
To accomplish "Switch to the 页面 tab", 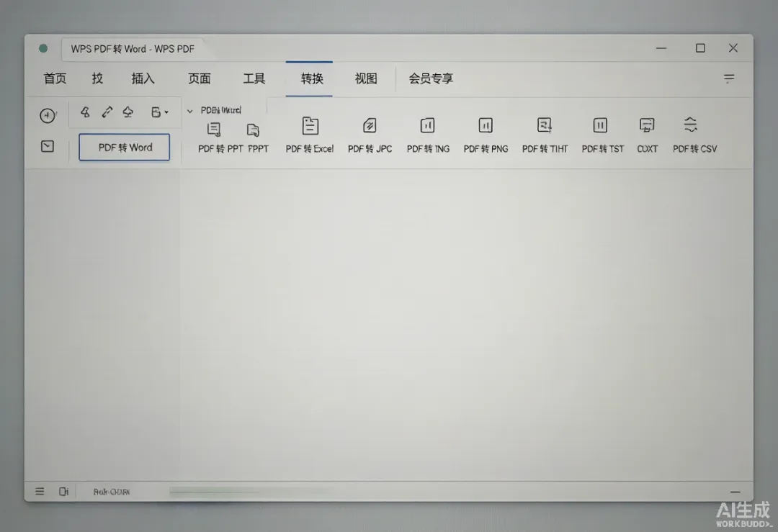I will (199, 78).
